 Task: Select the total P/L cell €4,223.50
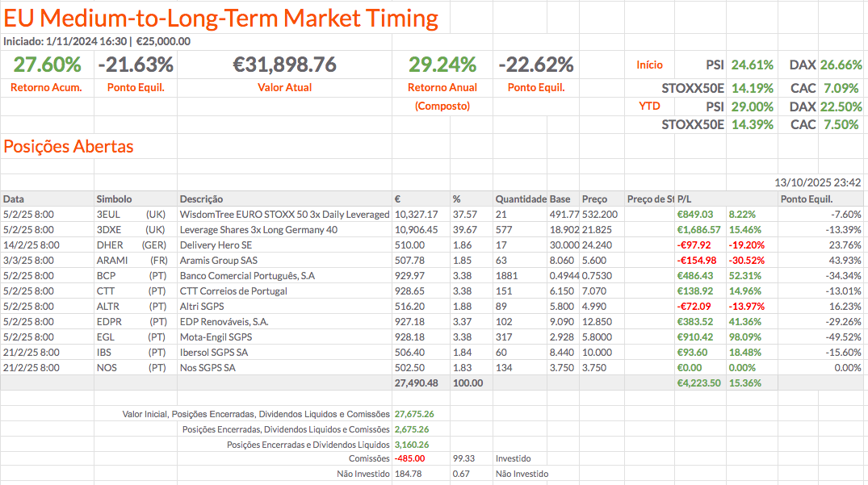tap(698, 383)
